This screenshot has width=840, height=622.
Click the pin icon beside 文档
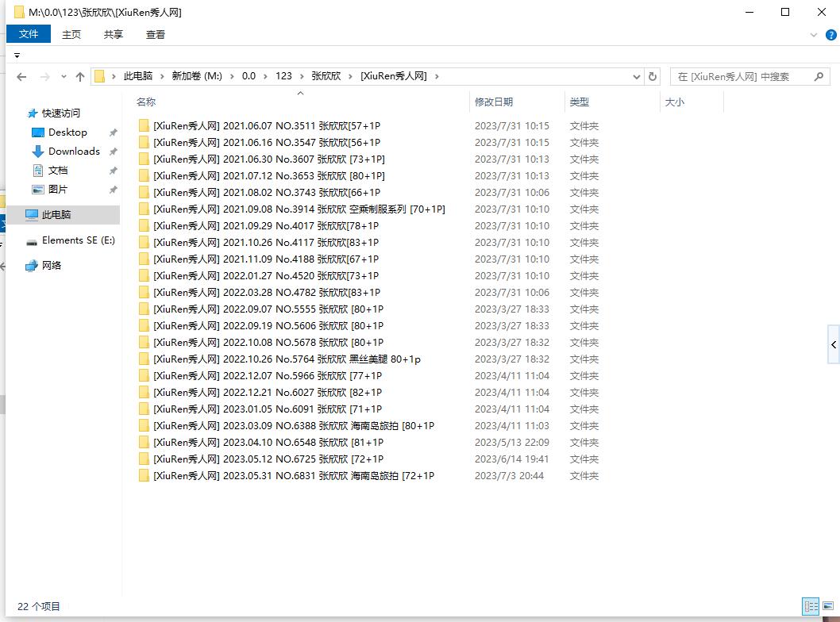coord(113,171)
